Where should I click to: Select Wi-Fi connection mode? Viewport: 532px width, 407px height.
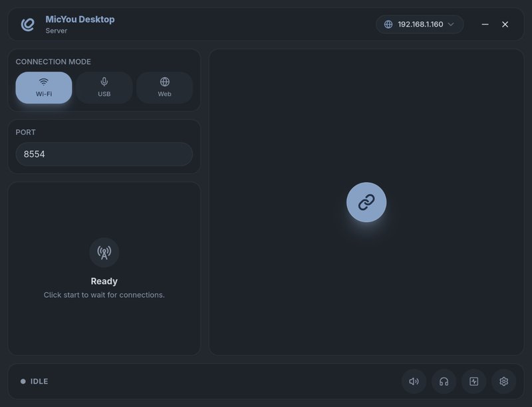(44, 88)
